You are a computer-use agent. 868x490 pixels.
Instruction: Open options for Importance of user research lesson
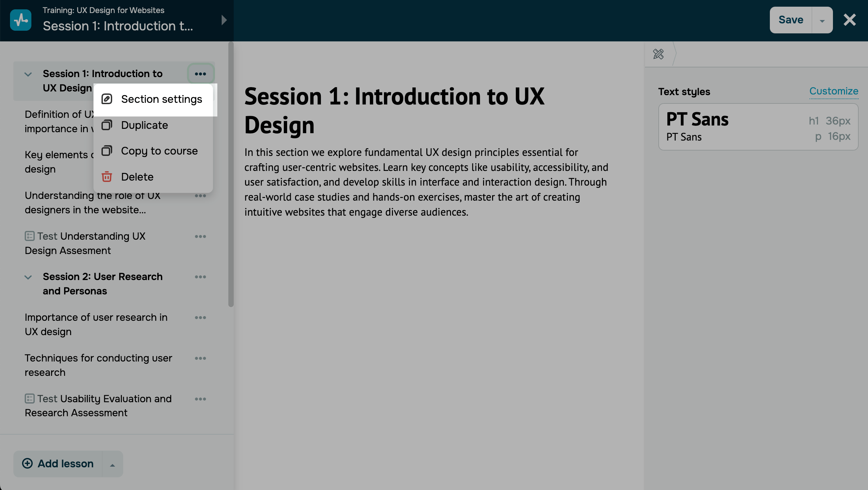[201, 318]
